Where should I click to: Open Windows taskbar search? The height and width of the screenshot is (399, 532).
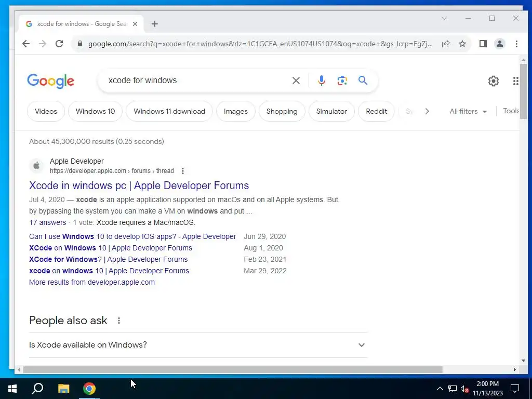click(37, 389)
